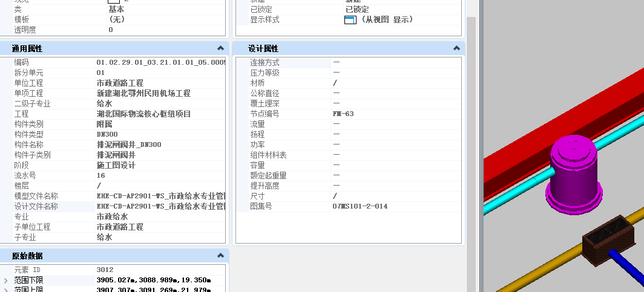644x292 pixels.
Task: Click the 模板 value (无)
Action: (x=117, y=19)
